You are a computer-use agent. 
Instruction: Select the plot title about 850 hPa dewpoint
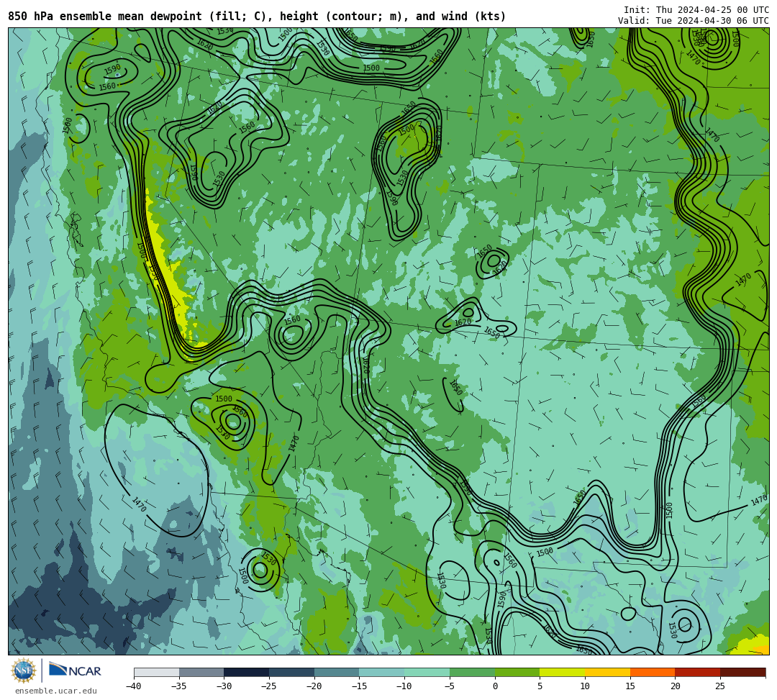257,17
